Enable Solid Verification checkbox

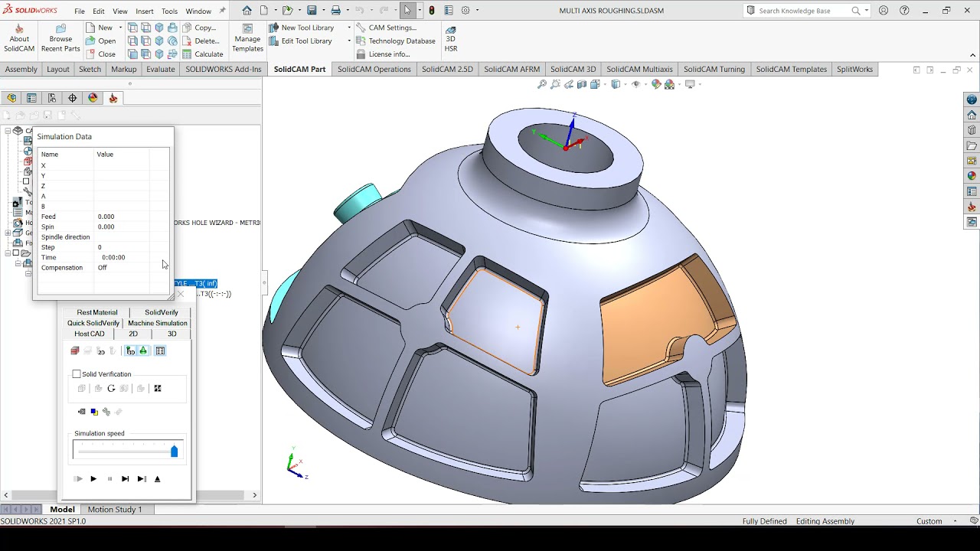pos(77,374)
